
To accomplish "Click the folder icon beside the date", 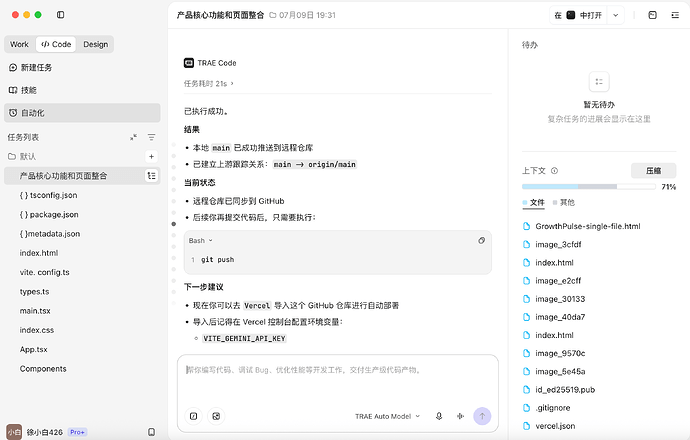I will 272,15.
